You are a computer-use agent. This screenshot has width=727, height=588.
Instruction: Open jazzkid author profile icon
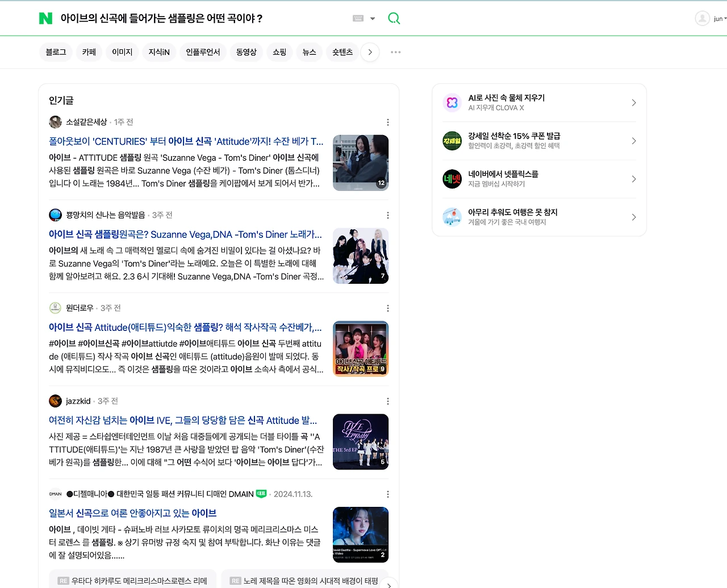point(56,401)
